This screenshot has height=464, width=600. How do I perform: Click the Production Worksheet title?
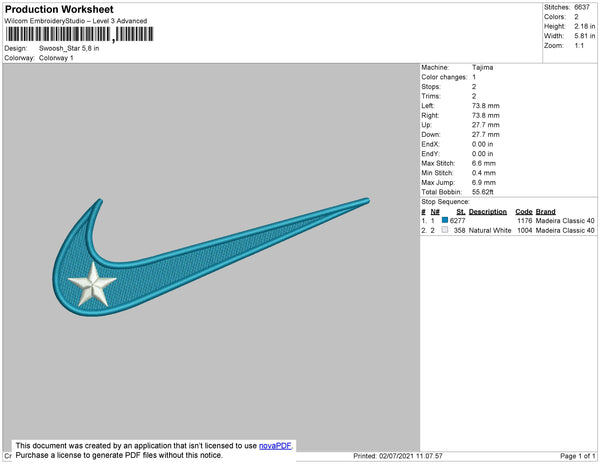(59, 9)
